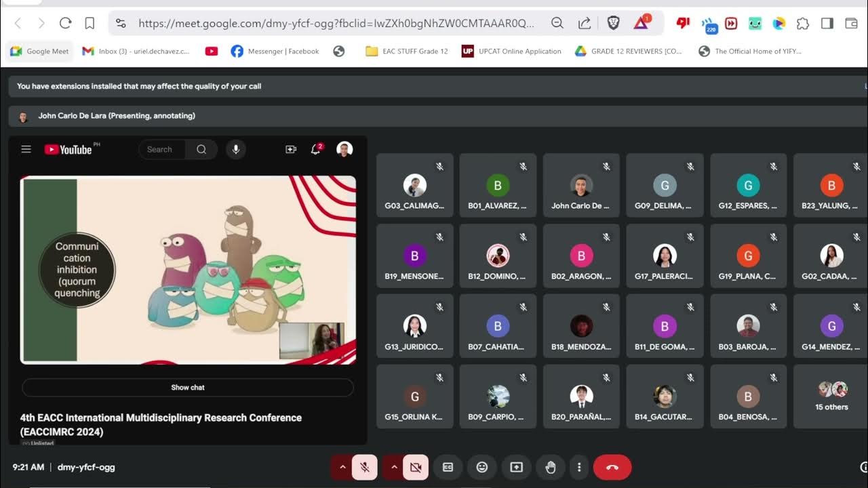The width and height of the screenshot is (868, 488).
Task: Open the YouTube bookmark icon
Action: pyautogui.click(x=212, y=51)
